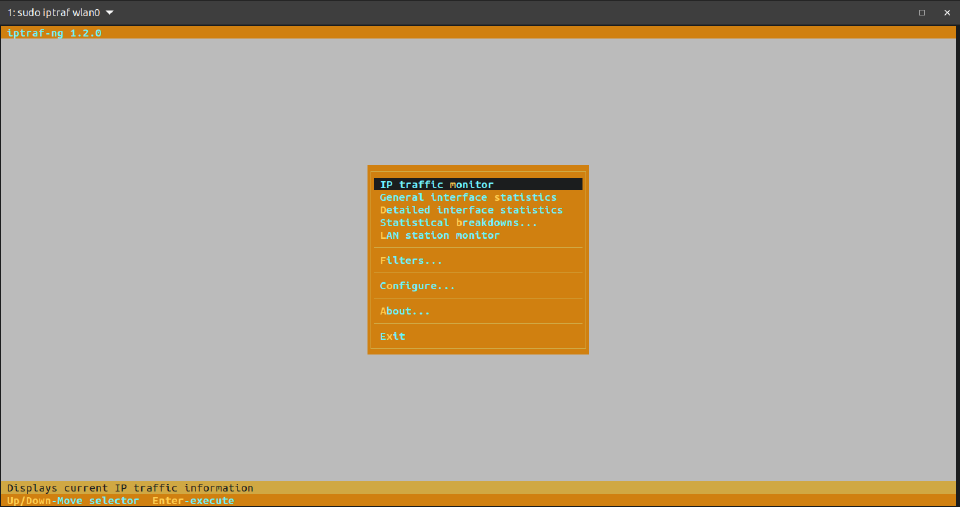Show the About... information
The width and height of the screenshot is (960, 507).
[404, 311]
